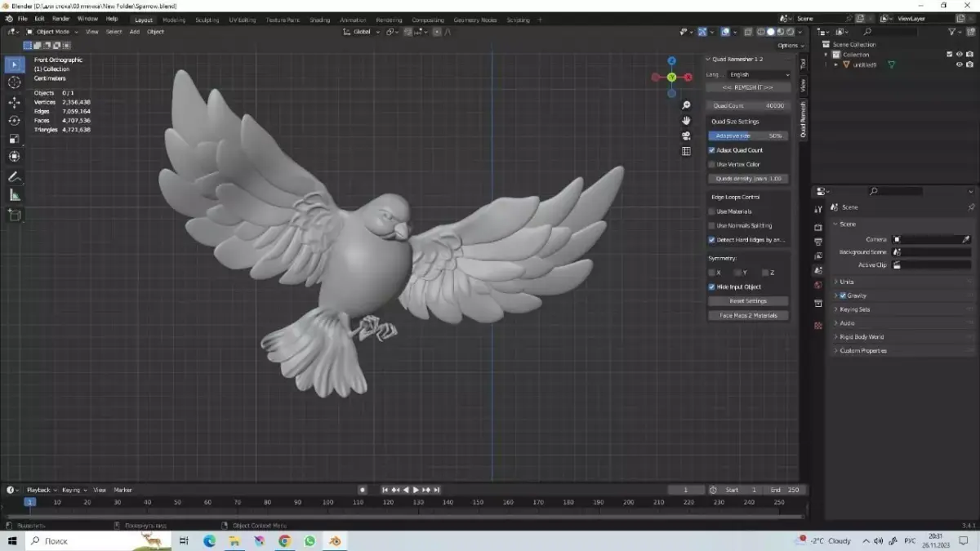The width and height of the screenshot is (980, 551).
Task: Select the Scale tool
Action: pos(15,138)
